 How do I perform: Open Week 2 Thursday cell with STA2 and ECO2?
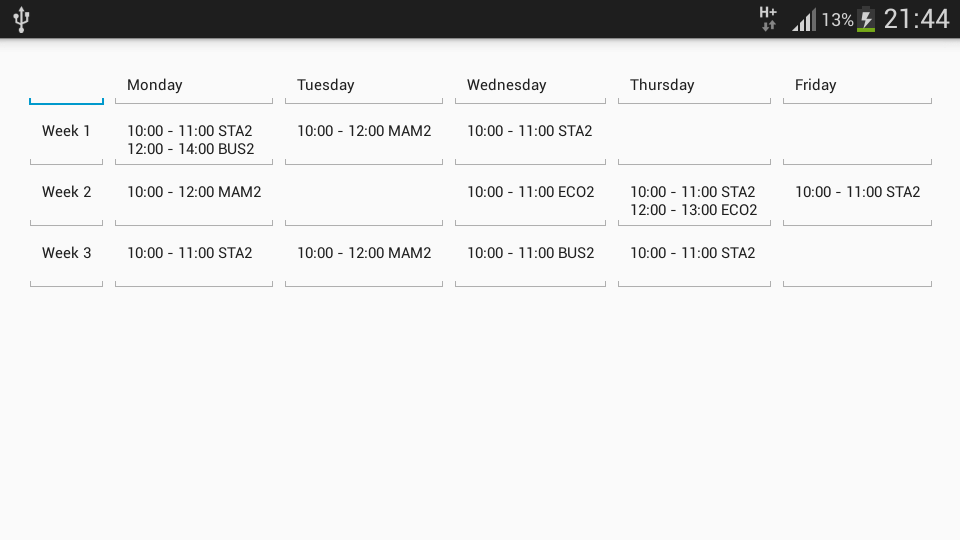[x=694, y=201]
